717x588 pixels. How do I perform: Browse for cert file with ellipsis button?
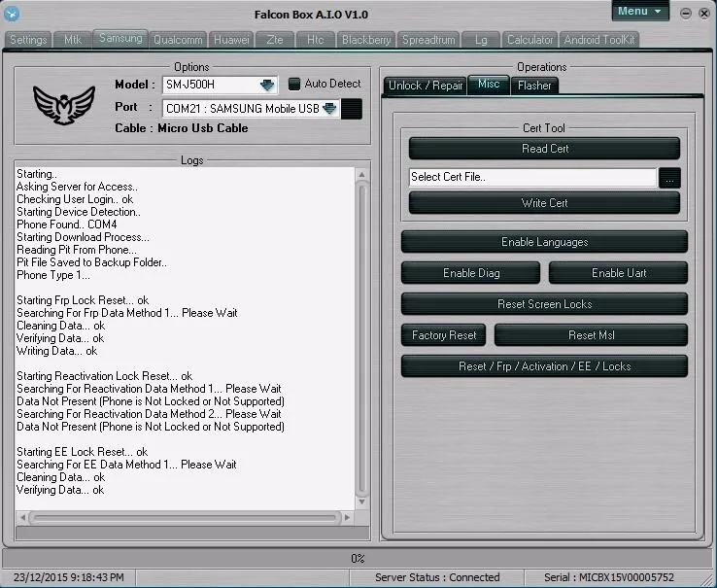tap(669, 178)
